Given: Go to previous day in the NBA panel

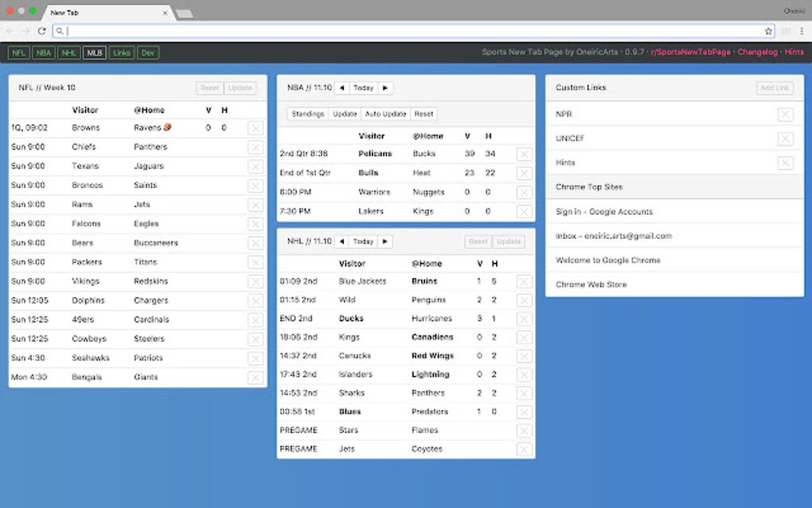Looking at the screenshot, I should click(x=342, y=88).
